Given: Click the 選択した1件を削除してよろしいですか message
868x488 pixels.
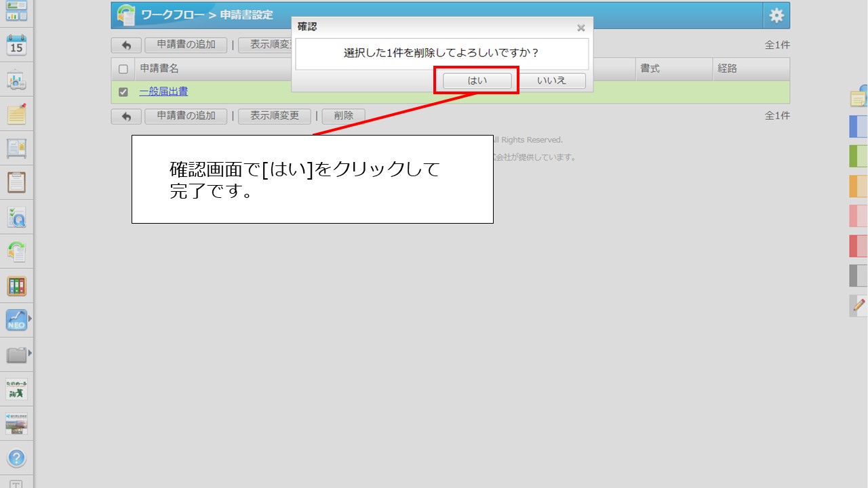Looking at the screenshot, I should 441,53.
